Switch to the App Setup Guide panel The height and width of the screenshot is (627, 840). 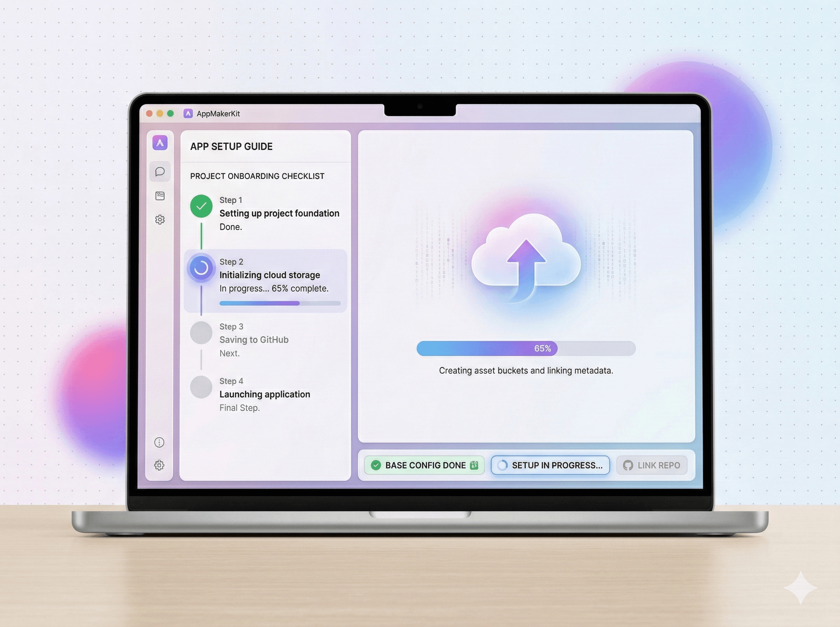click(x=231, y=146)
